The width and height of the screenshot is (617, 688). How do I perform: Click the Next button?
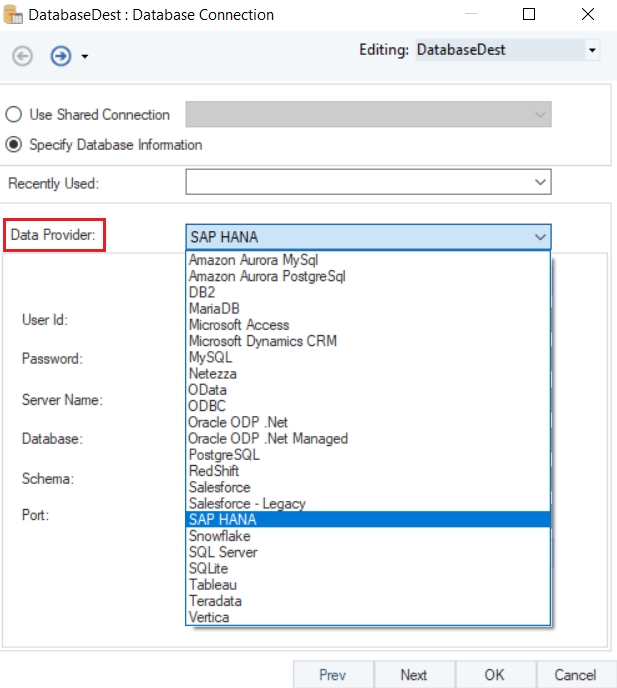point(414,675)
